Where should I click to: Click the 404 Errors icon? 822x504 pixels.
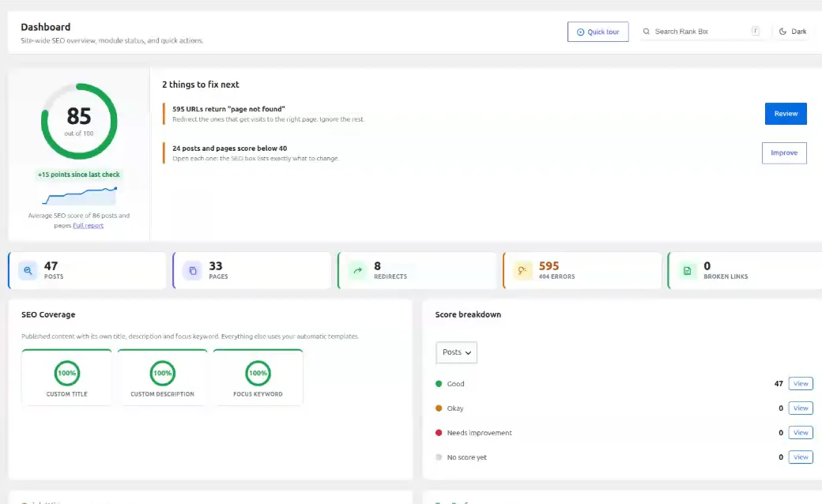(522, 270)
